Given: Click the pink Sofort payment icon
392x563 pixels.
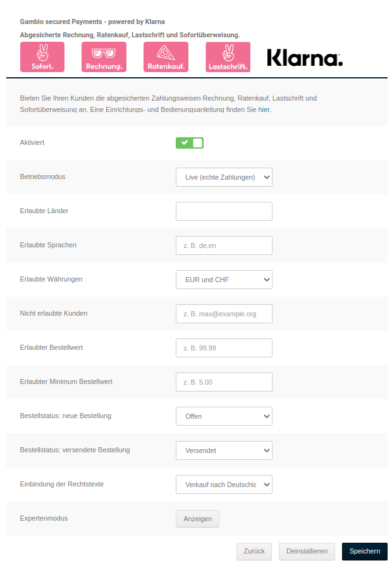Looking at the screenshot, I should pyautogui.click(x=43, y=57).
